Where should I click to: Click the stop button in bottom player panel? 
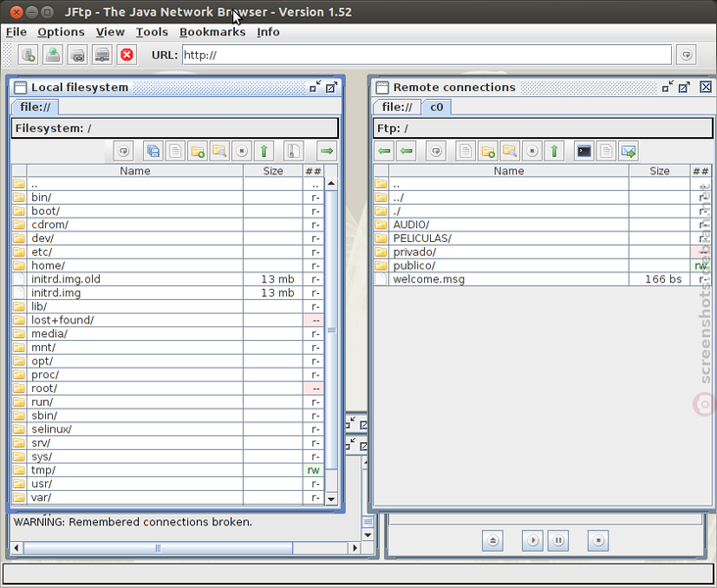click(x=598, y=540)
